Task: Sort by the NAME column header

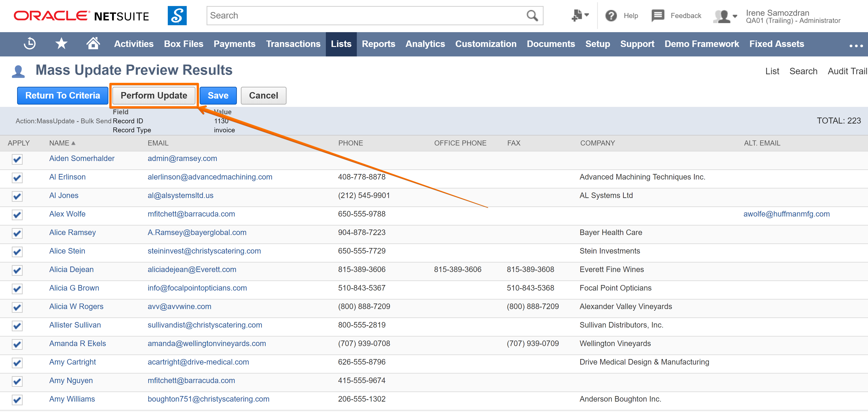Action: click(x=62, y=143)
